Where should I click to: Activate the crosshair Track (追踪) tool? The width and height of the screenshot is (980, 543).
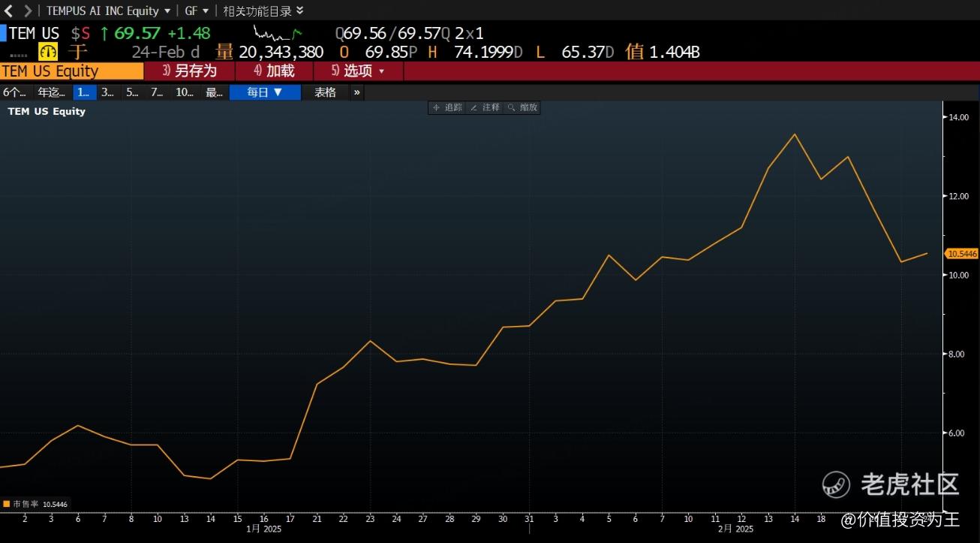tap(447, 107)
